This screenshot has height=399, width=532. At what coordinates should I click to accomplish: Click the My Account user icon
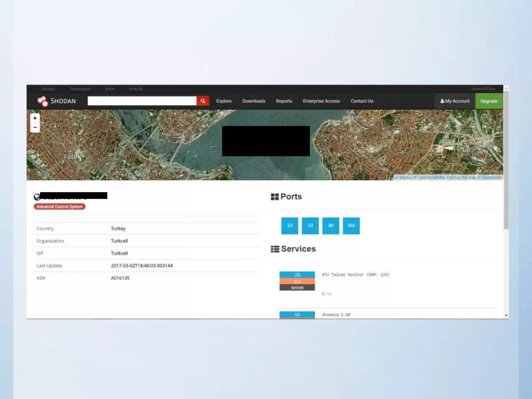tap(442, 101)
